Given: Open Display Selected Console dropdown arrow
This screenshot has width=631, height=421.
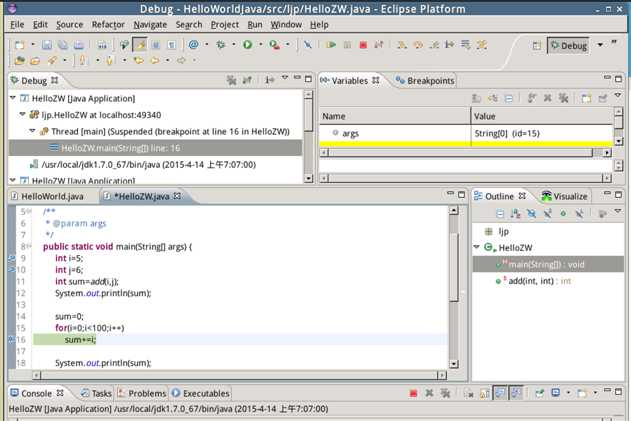Looking at the screenshot, I should 568,392.
